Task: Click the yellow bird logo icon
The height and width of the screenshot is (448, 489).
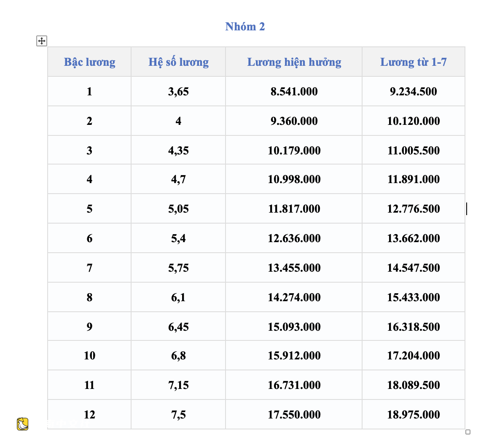Action: tap(22, 424)
